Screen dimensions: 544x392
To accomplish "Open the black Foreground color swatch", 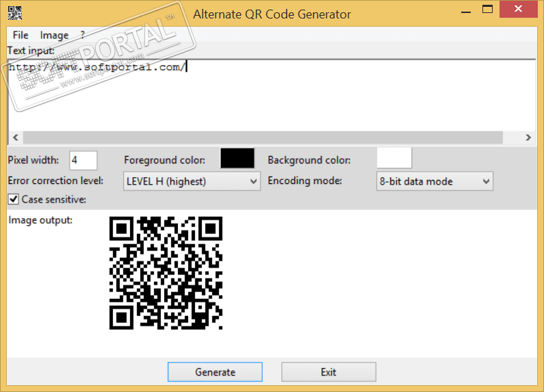I will pyautogui.click(x=237, y=158).
